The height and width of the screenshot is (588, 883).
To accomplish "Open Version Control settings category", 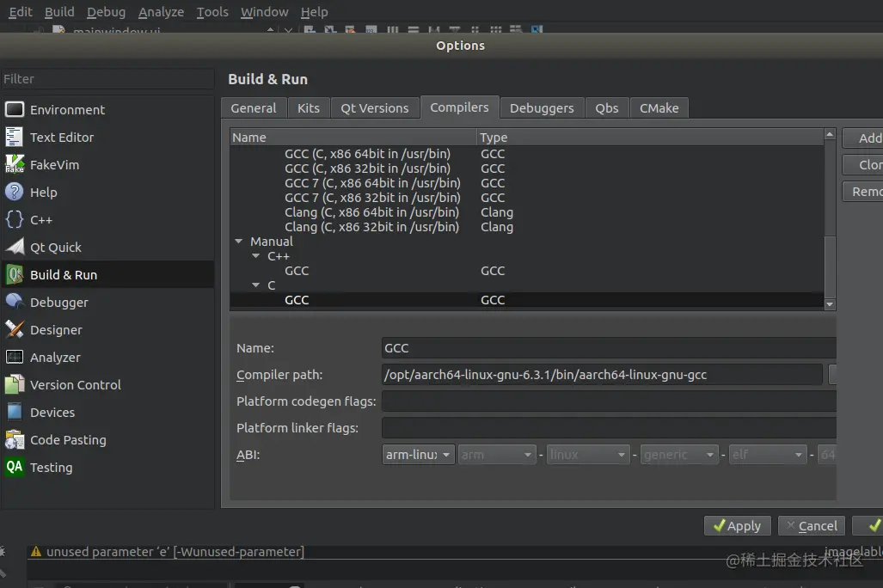I will click(x=107, y=384).
